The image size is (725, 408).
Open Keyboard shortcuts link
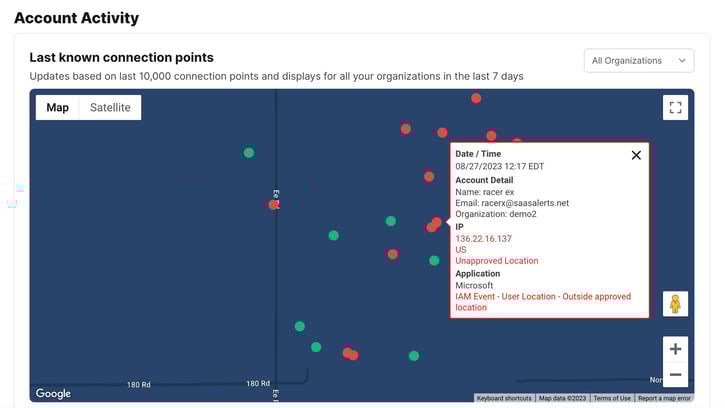point(504,398)
